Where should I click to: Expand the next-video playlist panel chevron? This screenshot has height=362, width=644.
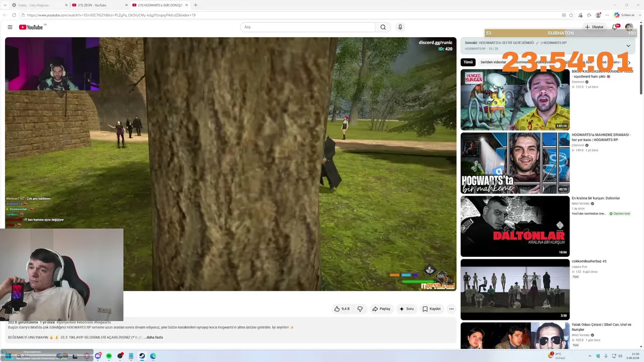(x=628, y=46)
